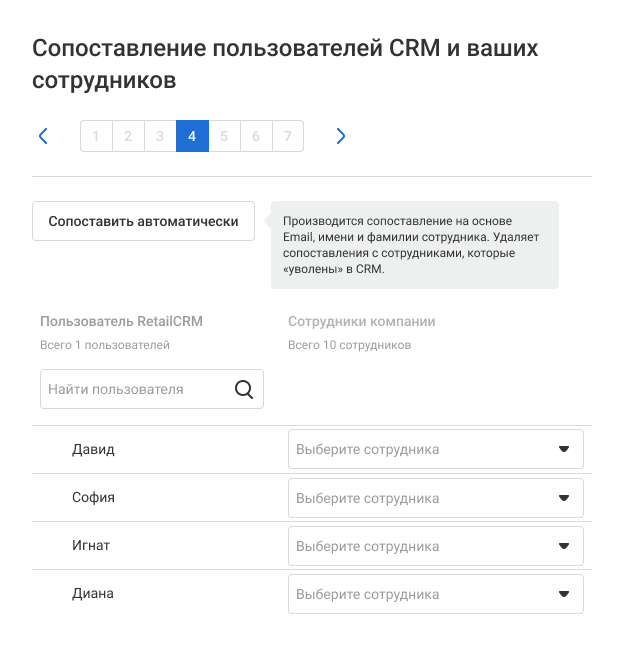The image size is (624, 649).
Task: Select the active page 4
Action: pyautogui.click(x=192, y=136)
